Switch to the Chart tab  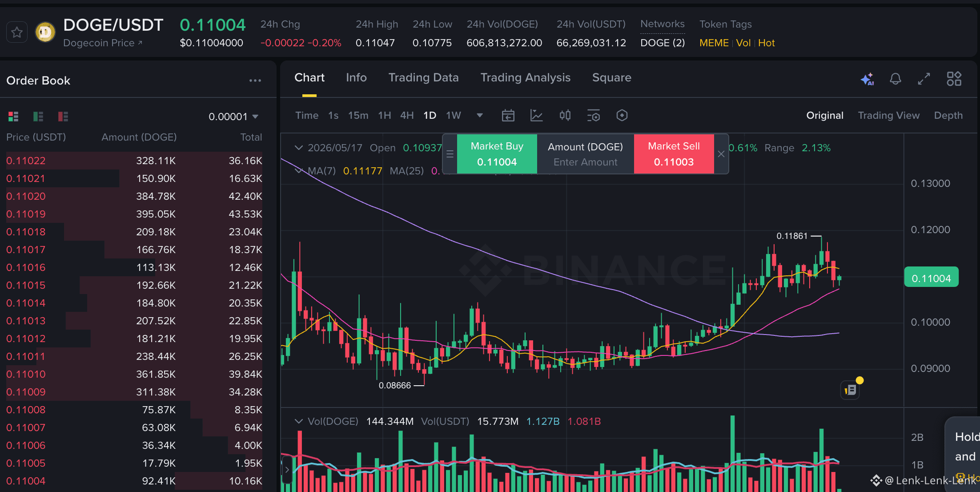point(309,78)
